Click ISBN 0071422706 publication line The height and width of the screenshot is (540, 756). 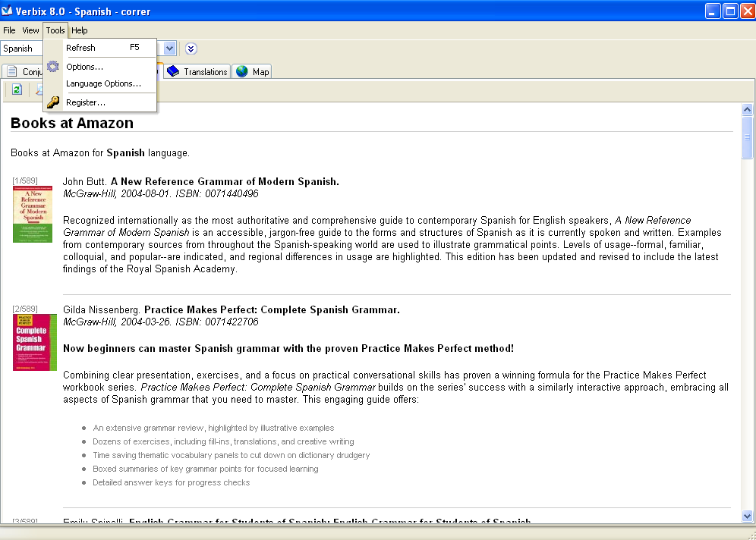pos(161,322)
